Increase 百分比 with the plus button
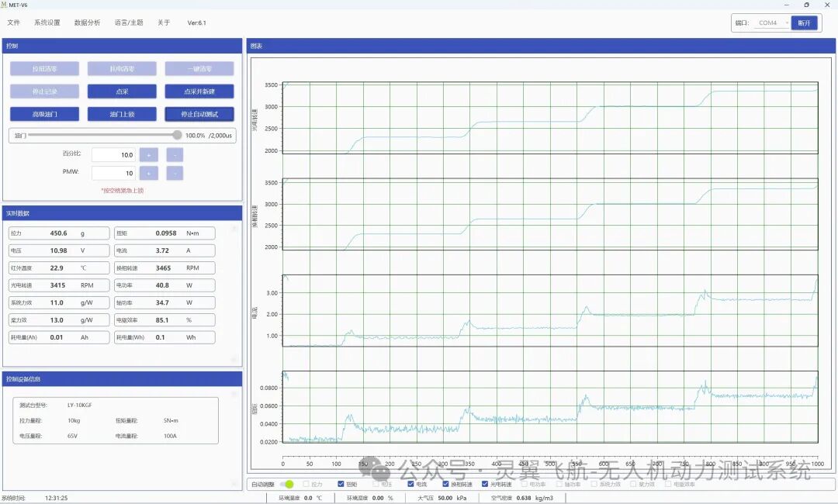The width and height of the screenshot is (838, 504). point(148,155)
